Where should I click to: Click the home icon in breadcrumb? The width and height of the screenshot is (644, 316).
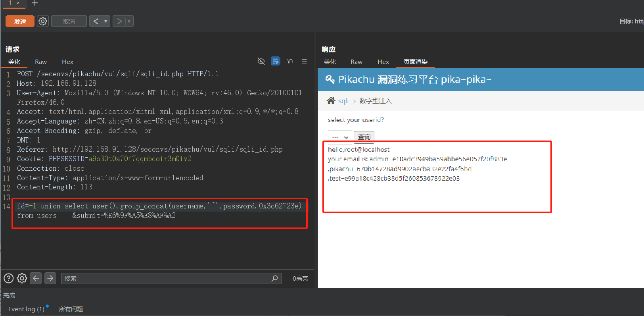pyautogui.click(x=331, y=100)
